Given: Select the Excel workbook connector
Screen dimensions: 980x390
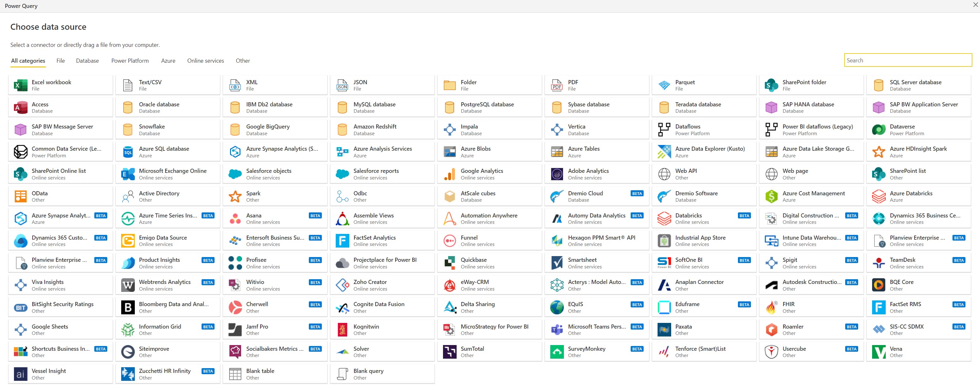Looking at the screenshot, I should pos(60,85).
